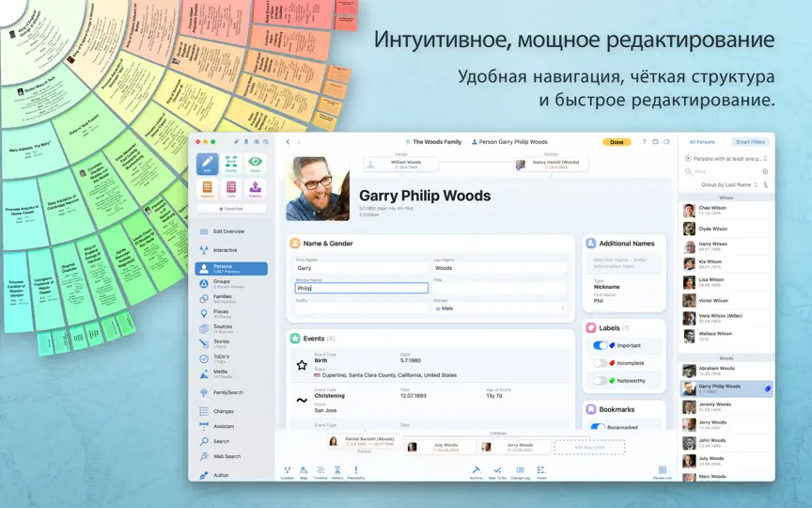Open the Gender Male dropdown
This screenshot has width=812, height=508.
[x=499, y=309]
